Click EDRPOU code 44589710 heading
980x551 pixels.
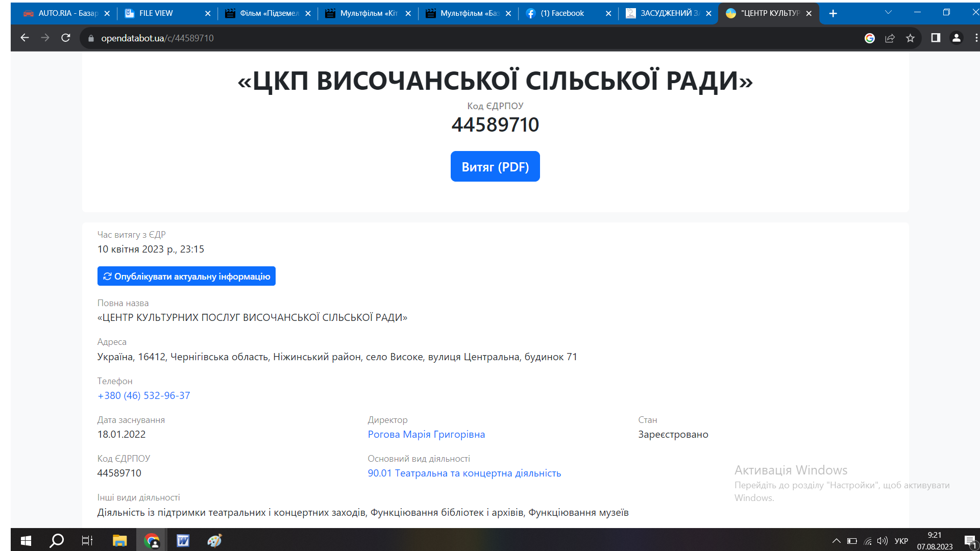click(495, 124)
